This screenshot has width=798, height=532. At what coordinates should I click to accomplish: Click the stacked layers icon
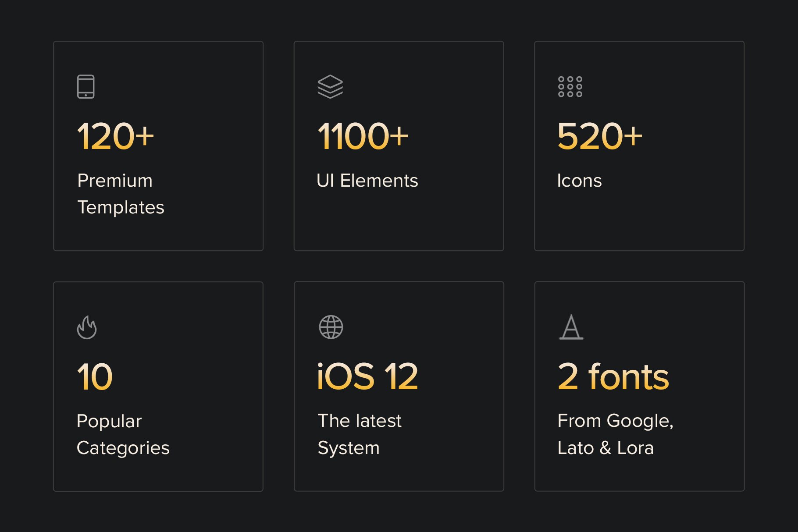point(330,87)
